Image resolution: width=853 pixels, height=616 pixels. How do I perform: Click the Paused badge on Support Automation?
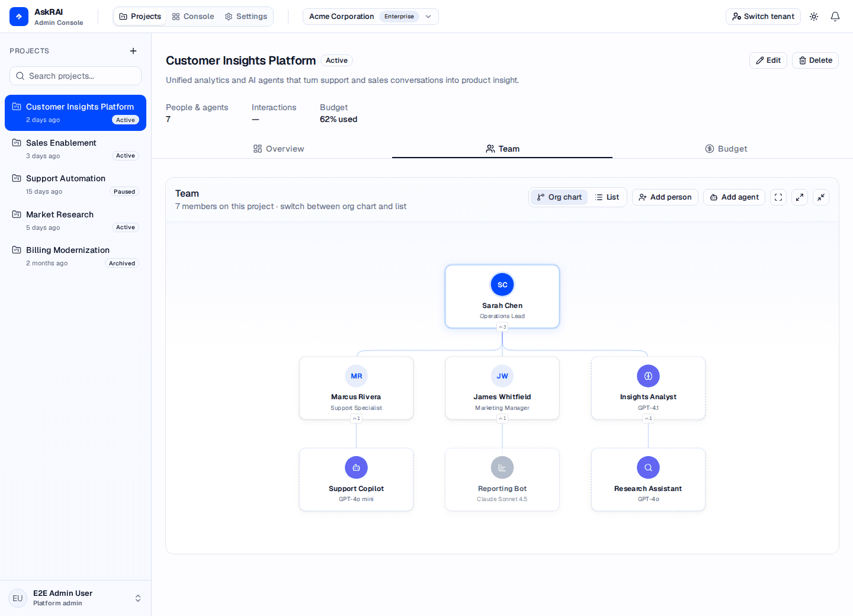pyautogui.click(x=124, y=192)
